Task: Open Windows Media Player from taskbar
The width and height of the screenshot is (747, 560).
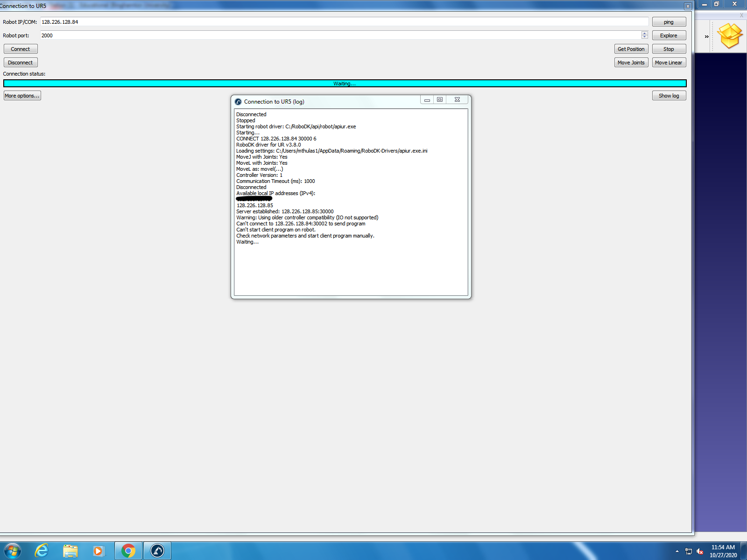Action: [99, 551]
